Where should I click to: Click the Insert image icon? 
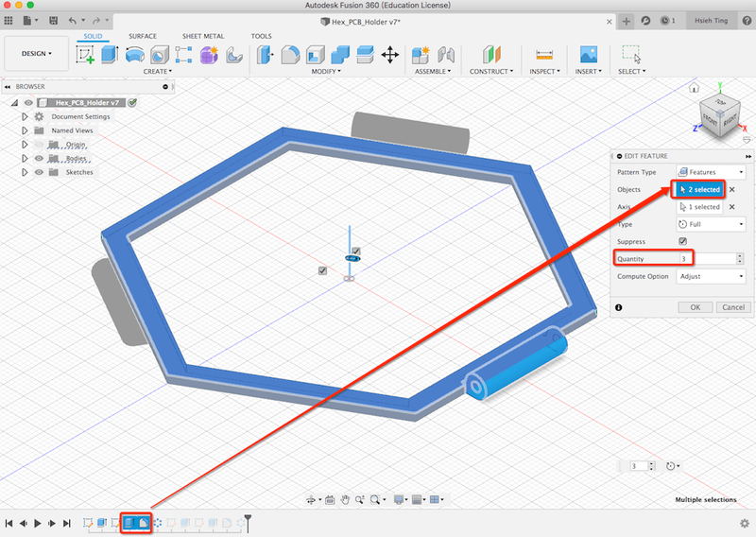point(588,55)
